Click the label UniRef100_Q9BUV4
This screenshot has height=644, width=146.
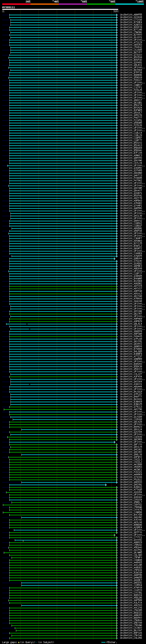[131, 259]
